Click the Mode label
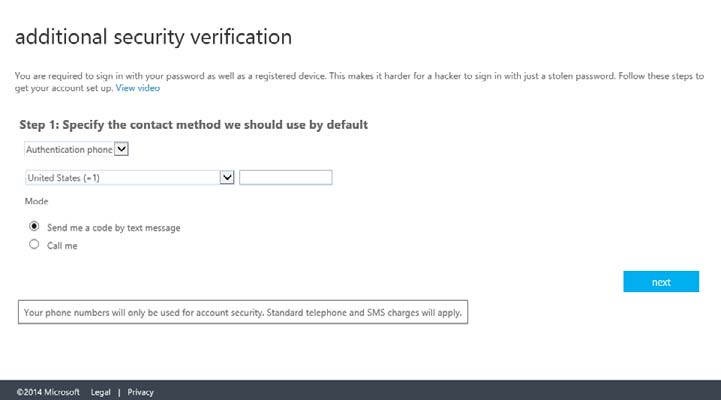Image resolution: width=721 pixels, height=400 pixels. click(36, 202)
